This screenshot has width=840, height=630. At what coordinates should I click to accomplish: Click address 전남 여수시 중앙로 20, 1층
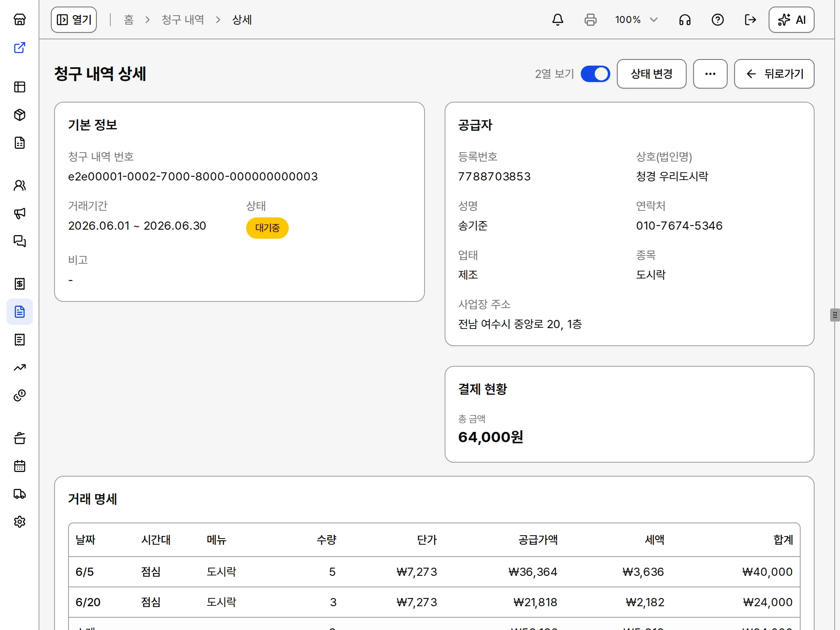(520, 324)
